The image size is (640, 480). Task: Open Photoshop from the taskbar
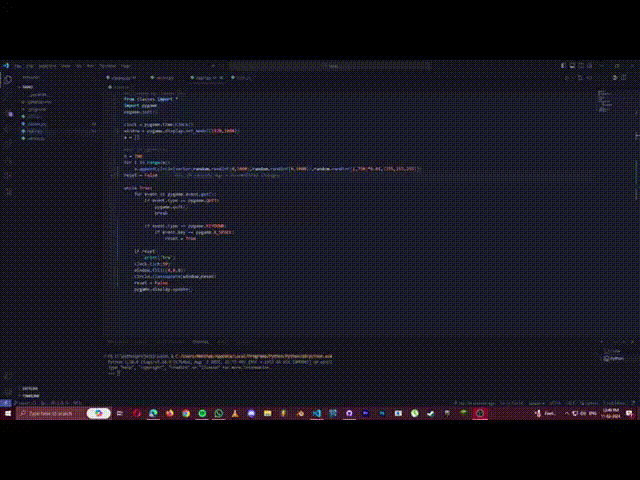tap(382, 413)
